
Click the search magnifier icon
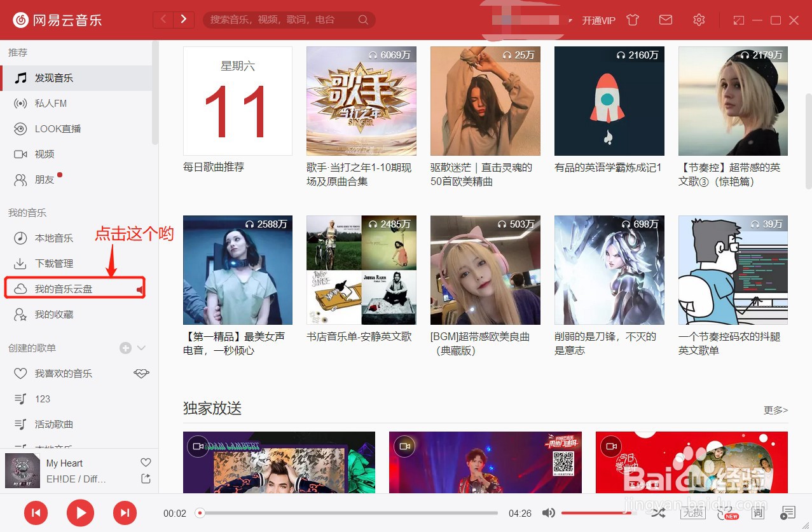[x=363, y=20]
